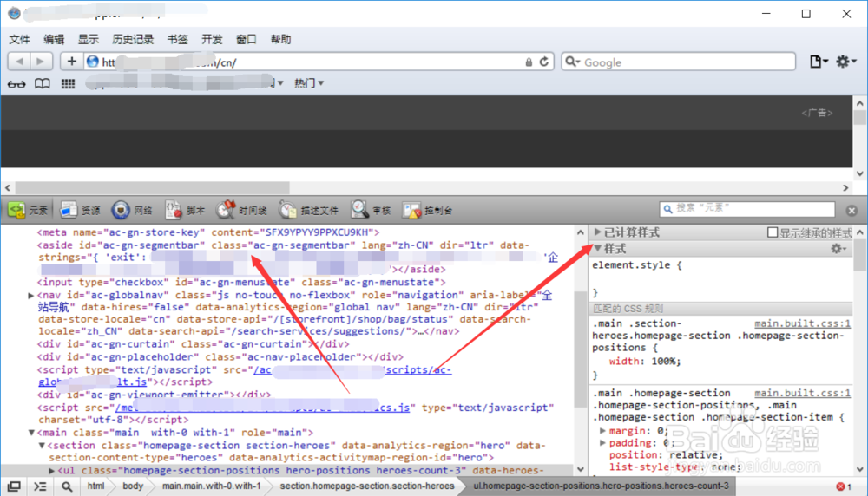Image resolution: width=868 pixels, height=496 pixels.
Task: Select the body breadcrumb
Action: pos(133,486)
